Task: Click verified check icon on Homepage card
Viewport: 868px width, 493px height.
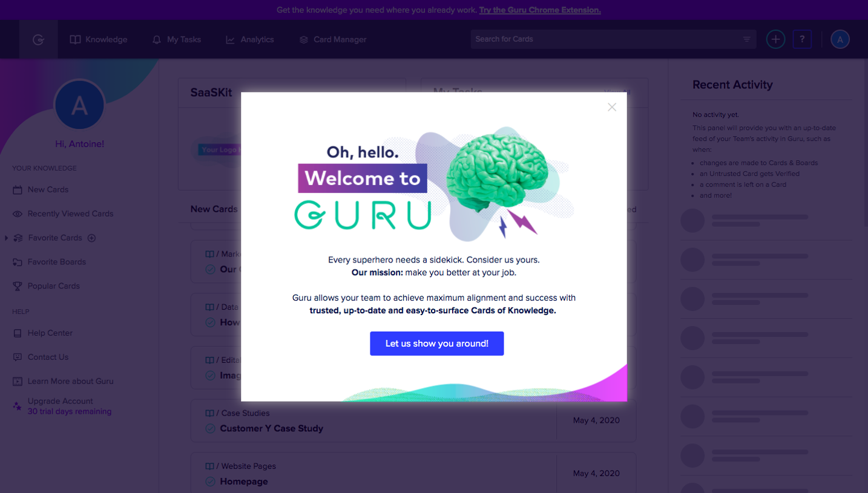Action: click(x=210, y=482)
